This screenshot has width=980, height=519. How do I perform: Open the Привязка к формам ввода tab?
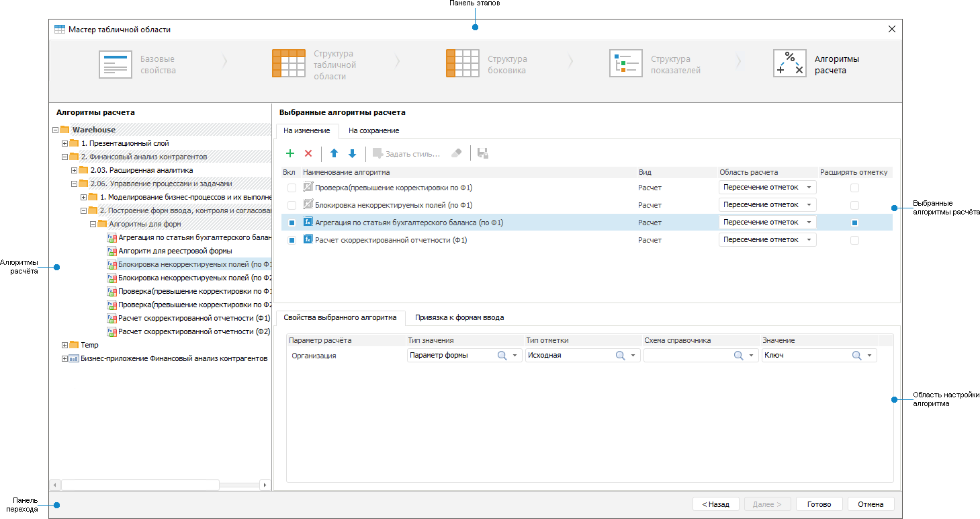point(459,317)
